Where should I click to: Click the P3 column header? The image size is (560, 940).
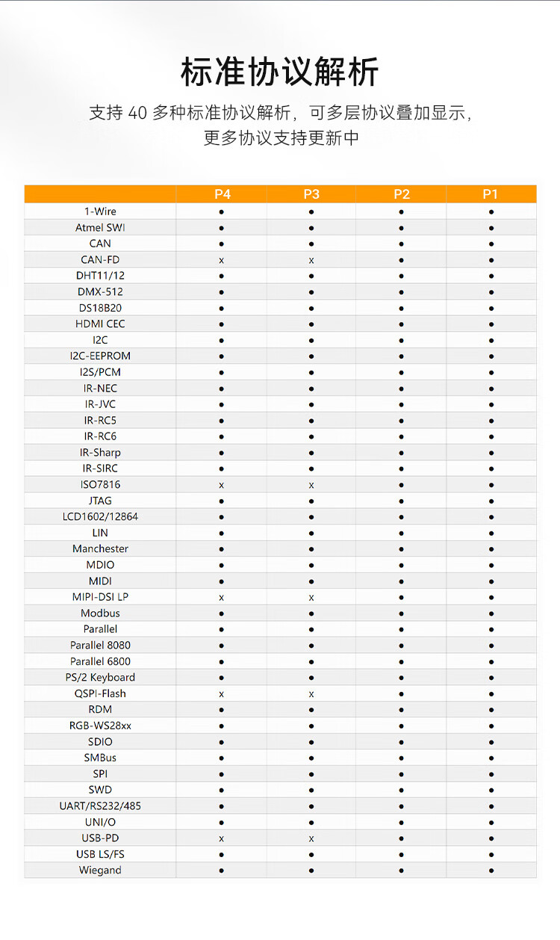click(x=311, y=194)
